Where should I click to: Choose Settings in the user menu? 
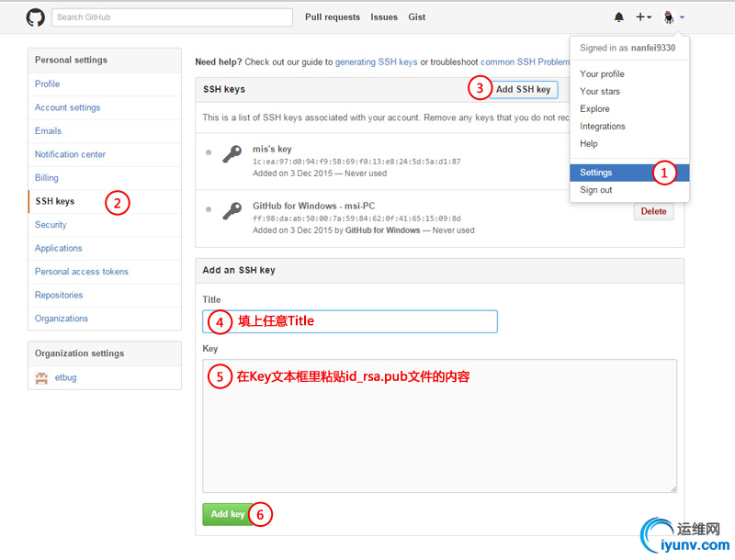coord(629,173)
